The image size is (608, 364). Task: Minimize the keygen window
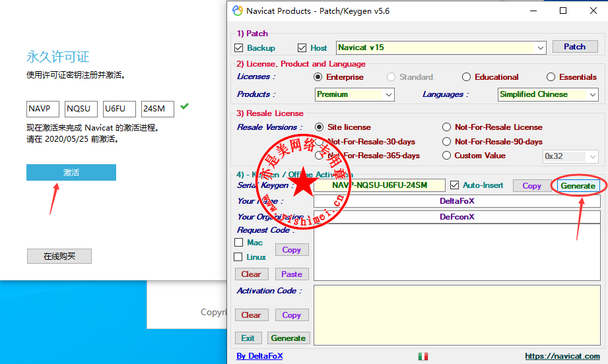click(x=533, y=11)
